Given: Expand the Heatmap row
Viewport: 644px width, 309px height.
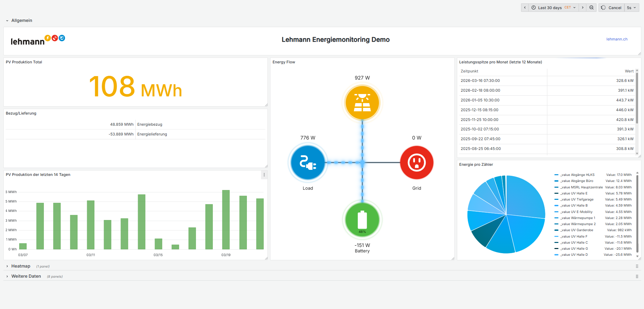Looking at the screenshot, I should coord(21,266).
